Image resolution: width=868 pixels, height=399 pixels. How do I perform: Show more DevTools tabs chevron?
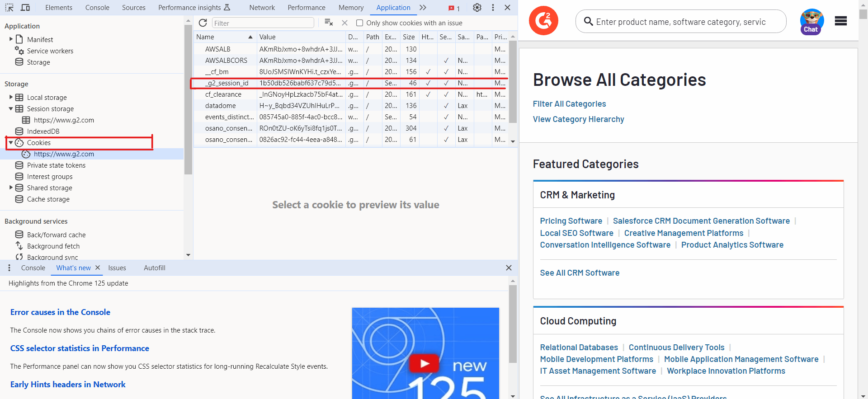tap(423, 8)
